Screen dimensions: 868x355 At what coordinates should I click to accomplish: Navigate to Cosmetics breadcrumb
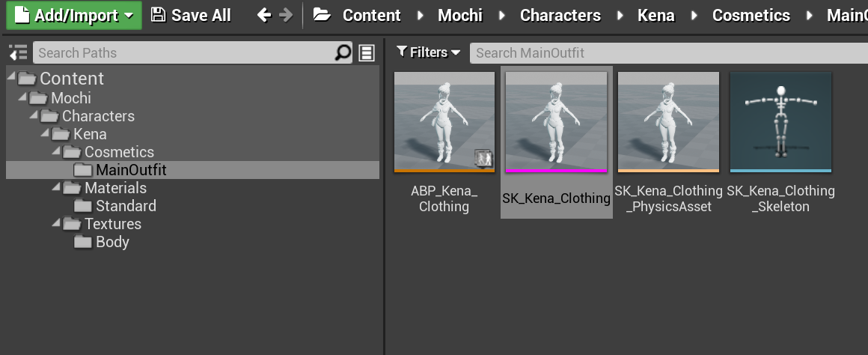point(751,16)
